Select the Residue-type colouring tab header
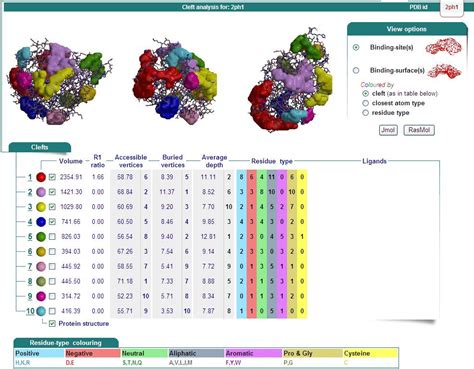Image resolution: width=474 pixels, height=369 pixels. coord(66,343)
